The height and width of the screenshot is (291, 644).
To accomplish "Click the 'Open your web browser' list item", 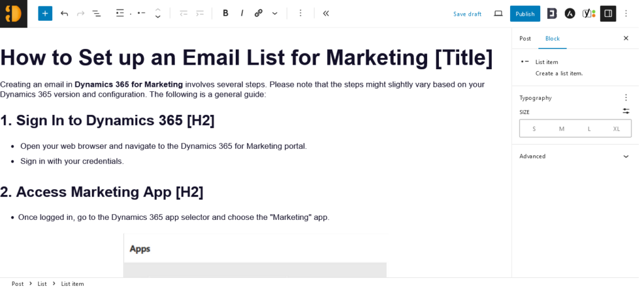I will (164, 146).
